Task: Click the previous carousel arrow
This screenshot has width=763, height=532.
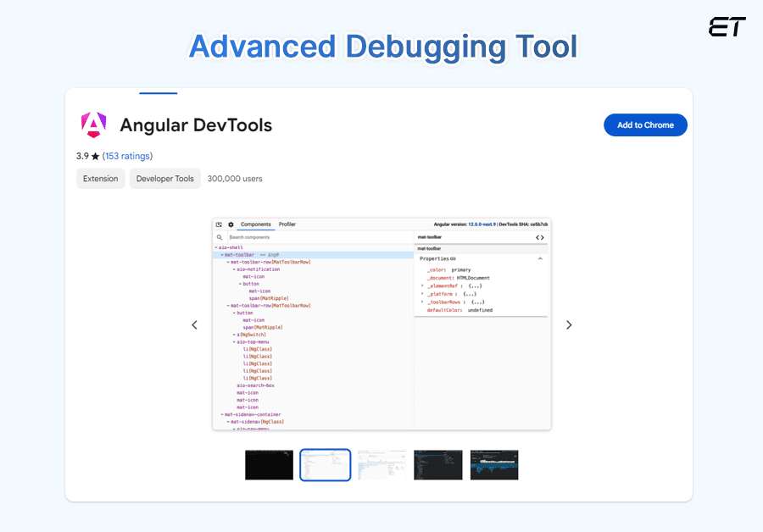Action: (194, 324)
